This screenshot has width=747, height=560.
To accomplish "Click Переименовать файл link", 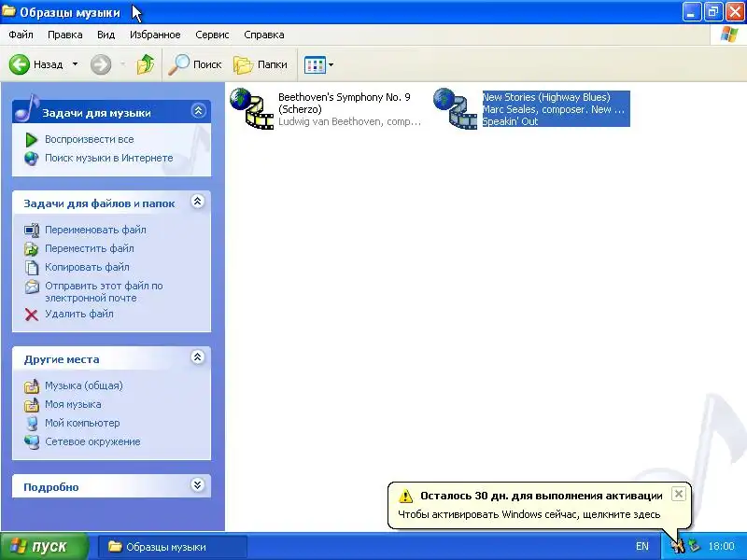I will click(95, 230).
